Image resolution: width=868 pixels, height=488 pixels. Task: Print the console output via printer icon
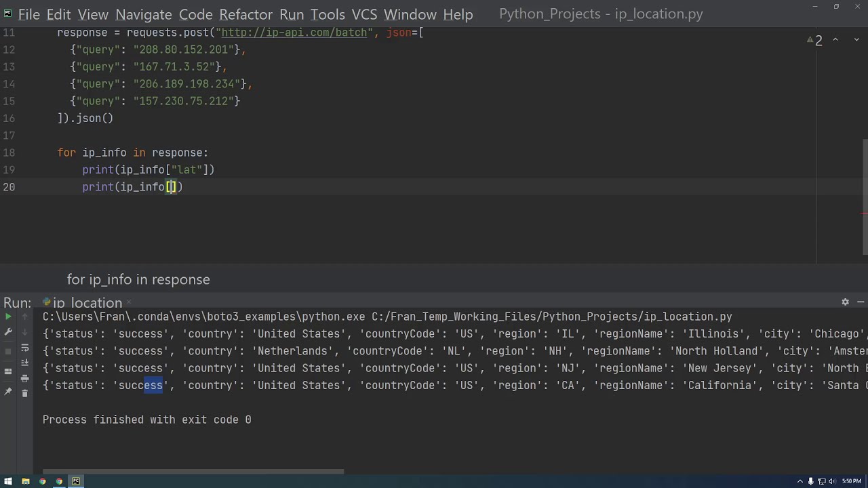[25, 378]
